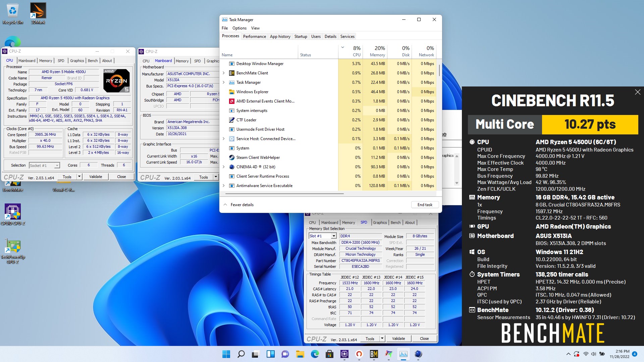Expand the CINEMA 4D process group
The width and height of the screenshot is (644, 362).
coord(224,167)
